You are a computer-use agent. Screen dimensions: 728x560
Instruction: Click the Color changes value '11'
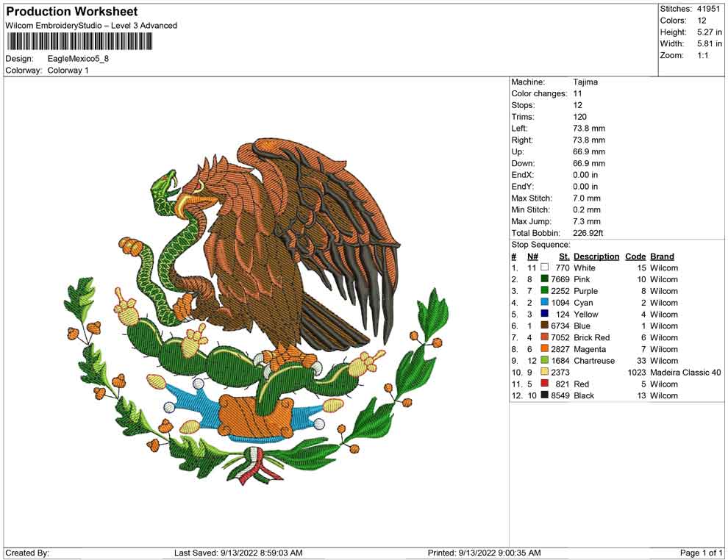577,93
